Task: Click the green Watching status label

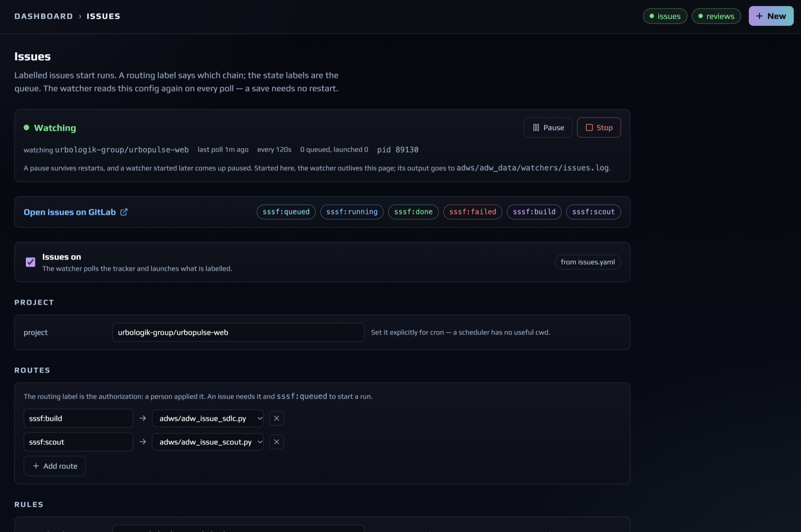Action: pos(55,127)
